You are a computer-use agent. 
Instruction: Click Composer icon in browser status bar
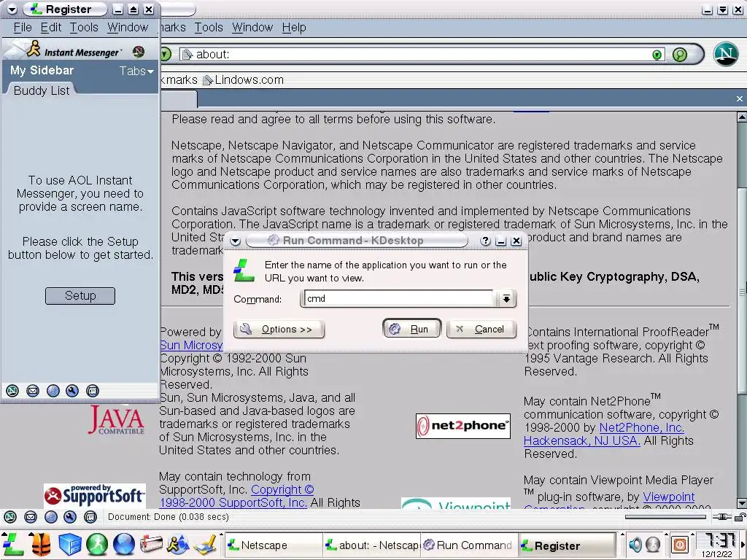coord(70,517)
